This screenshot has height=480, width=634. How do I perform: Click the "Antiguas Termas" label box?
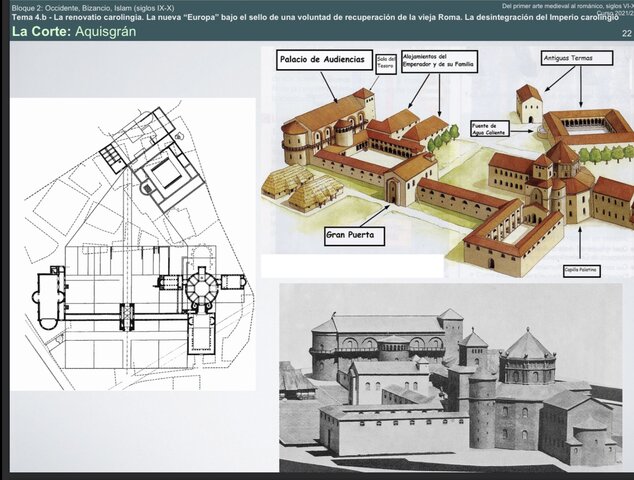pyautogui.click(x=577, y=58)
